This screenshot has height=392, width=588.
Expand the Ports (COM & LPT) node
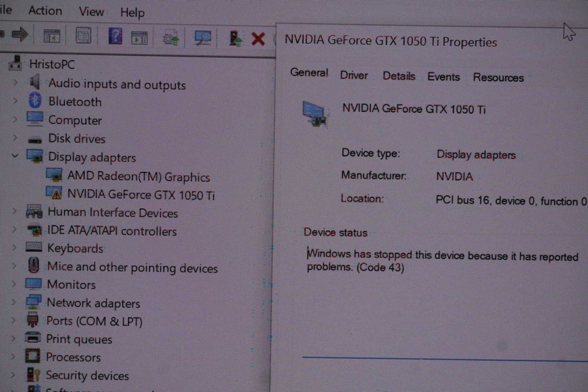click(x=13, y=320)
